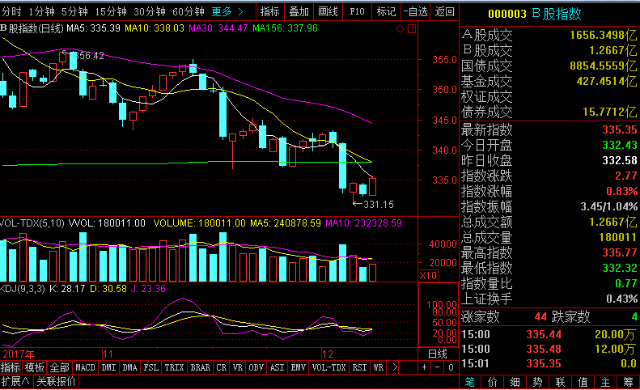Open the 日线 period selector
Viewport: 640px width, 390px height.
coord(437,354)
